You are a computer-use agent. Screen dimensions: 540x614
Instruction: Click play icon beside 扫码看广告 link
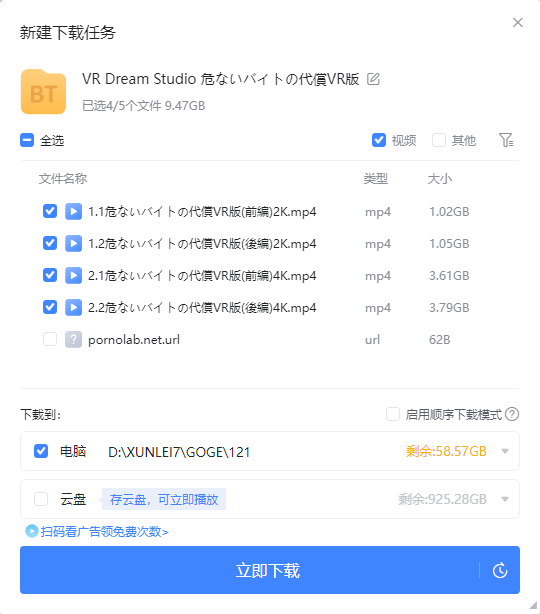(31, 531)
